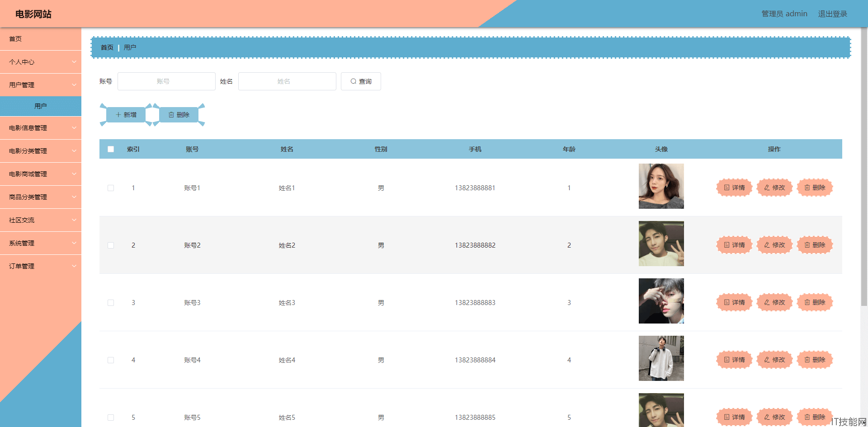Click the 姓名2 cell
This screenshot has width=868, height=427.
click(x=287, y=245)
